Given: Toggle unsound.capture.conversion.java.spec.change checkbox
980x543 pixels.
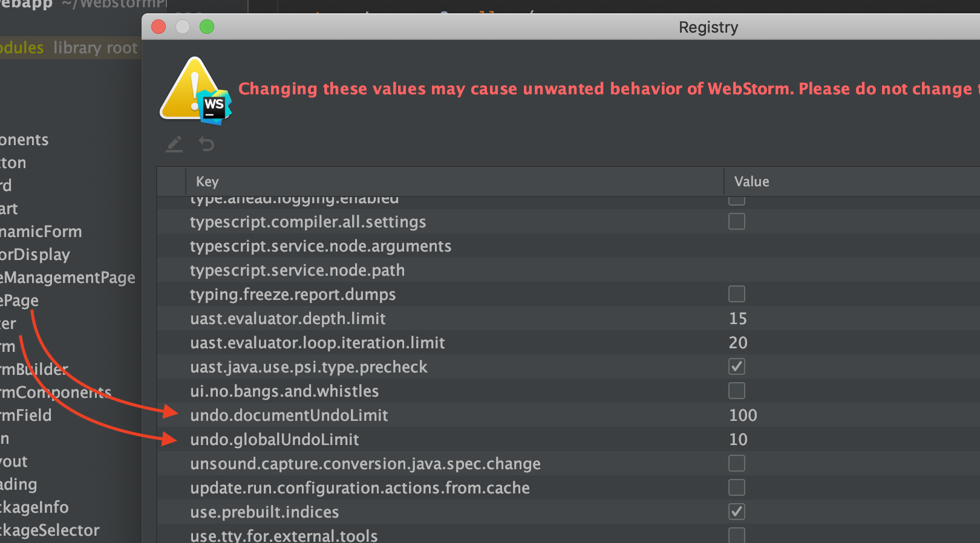Looking at the screenshot, I should (x=736, y=464).
